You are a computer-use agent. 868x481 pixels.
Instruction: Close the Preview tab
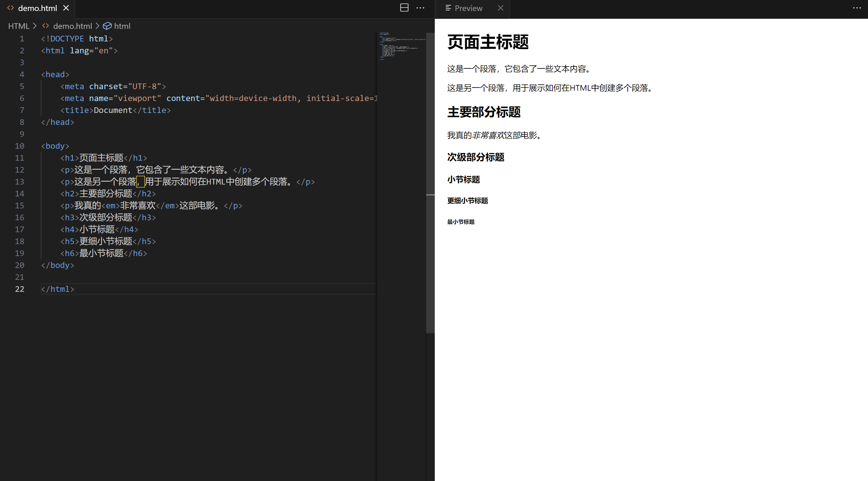tap(500, 8)
